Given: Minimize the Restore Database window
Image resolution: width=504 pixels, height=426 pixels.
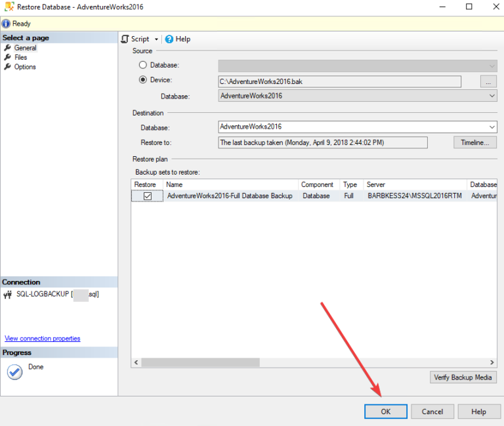Looking at the screenshot, I should (442, 7).
